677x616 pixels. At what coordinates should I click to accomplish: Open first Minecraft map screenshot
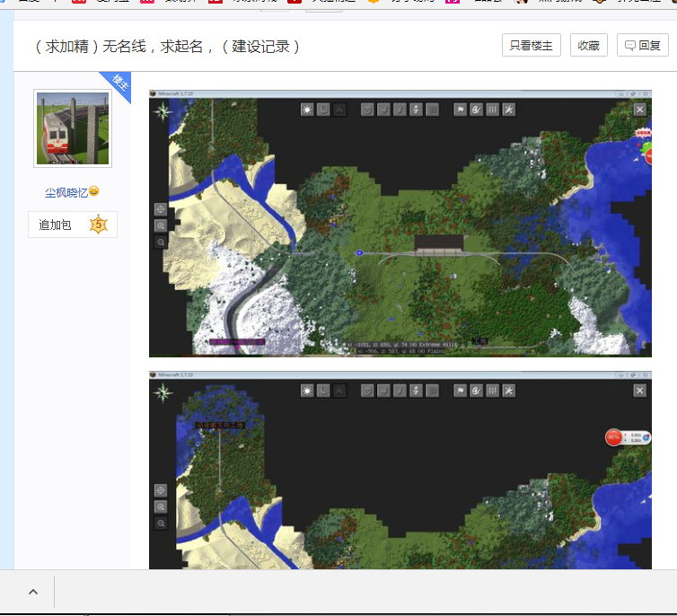pyautogui.click(x=400, y=224)
